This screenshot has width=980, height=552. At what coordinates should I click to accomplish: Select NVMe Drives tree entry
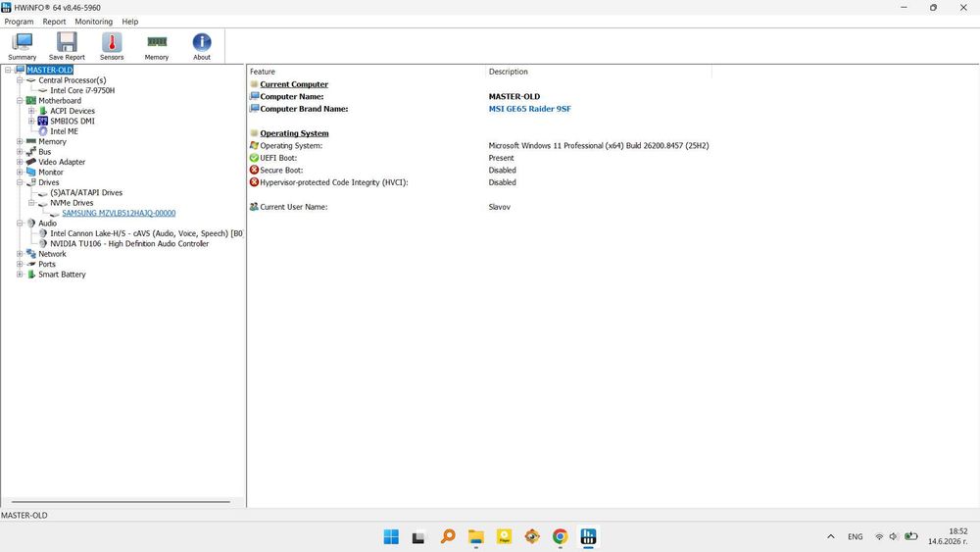coord(72,203)
